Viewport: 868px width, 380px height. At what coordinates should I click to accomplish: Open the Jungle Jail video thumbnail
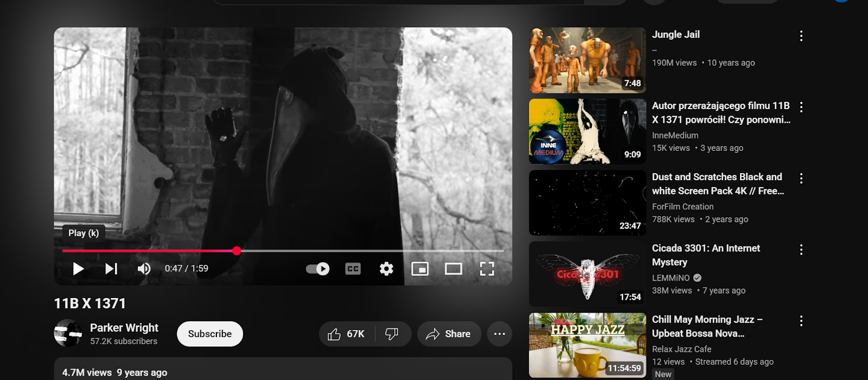588,60
